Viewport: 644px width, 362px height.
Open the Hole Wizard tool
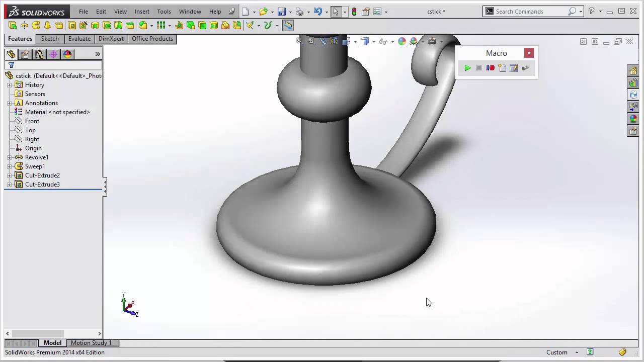coord(83,25)
